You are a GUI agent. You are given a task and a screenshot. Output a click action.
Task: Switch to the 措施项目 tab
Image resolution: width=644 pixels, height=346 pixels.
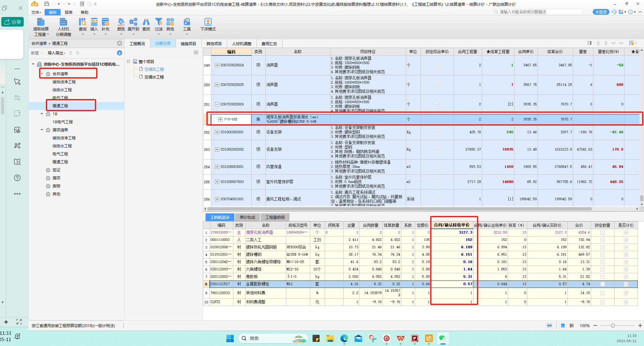(x=188, y=44)
